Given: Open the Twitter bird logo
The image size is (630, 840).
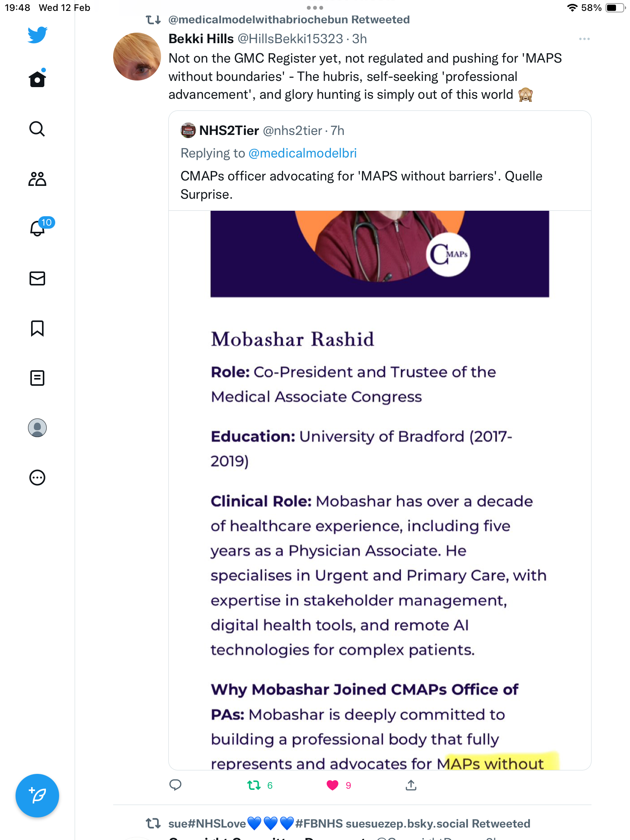Looking at the screenshot, I should [37, 35].
